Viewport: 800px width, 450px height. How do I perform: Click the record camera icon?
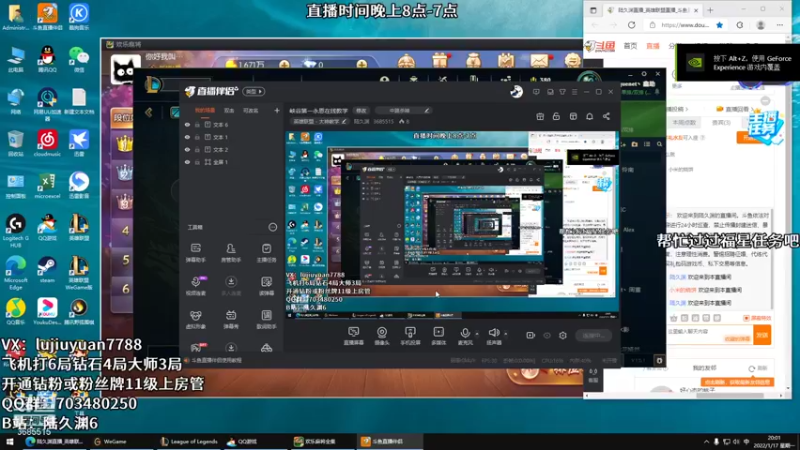(531, 335)
